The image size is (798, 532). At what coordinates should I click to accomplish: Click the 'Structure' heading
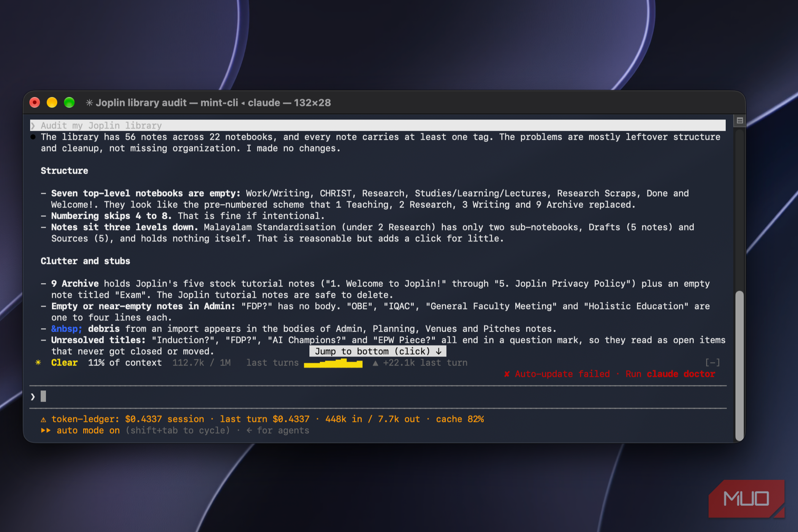(x=64, y=171)
